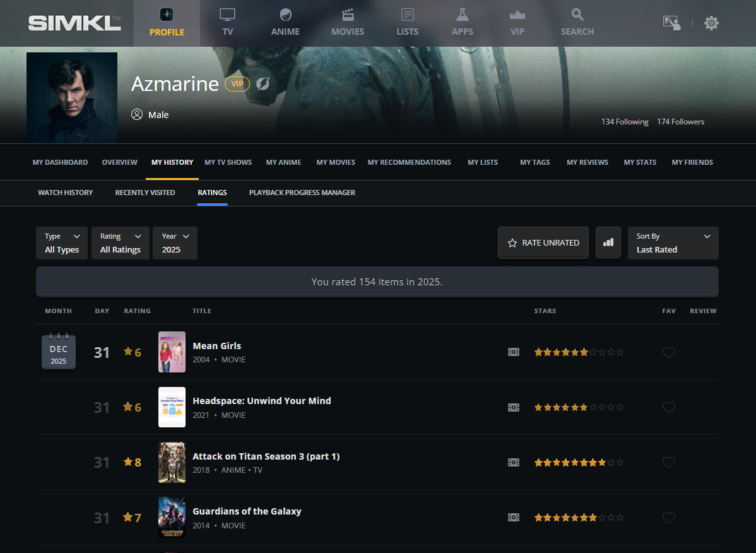Expand the Type filter dropdown
Screen dimensions: 756x553
pos(62,243)
